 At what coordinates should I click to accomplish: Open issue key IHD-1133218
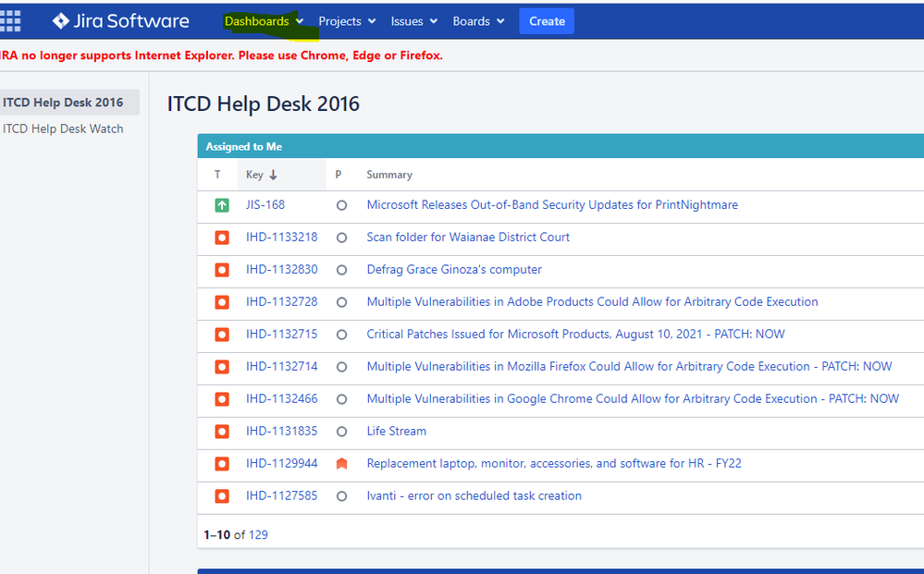282,238
